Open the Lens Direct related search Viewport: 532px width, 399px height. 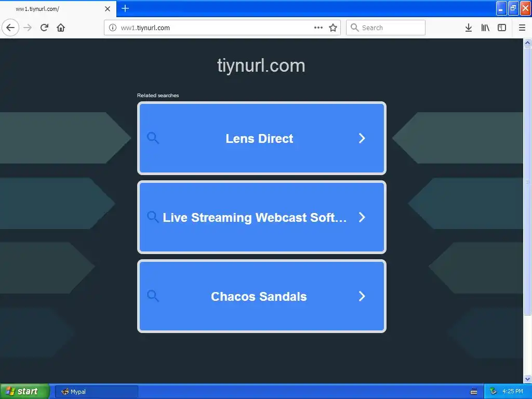[262, 138]
